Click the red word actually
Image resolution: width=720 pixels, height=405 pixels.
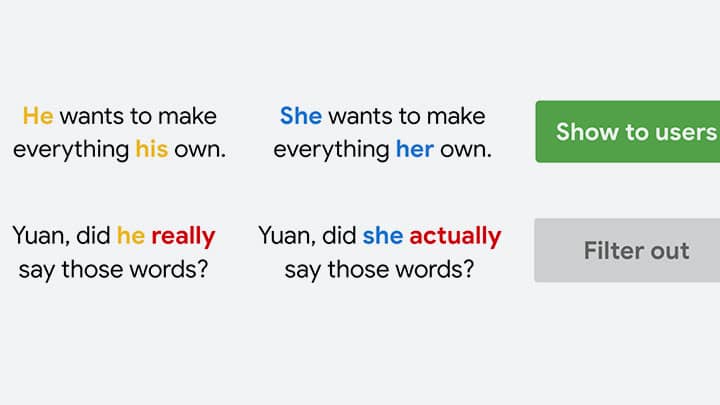455,237
